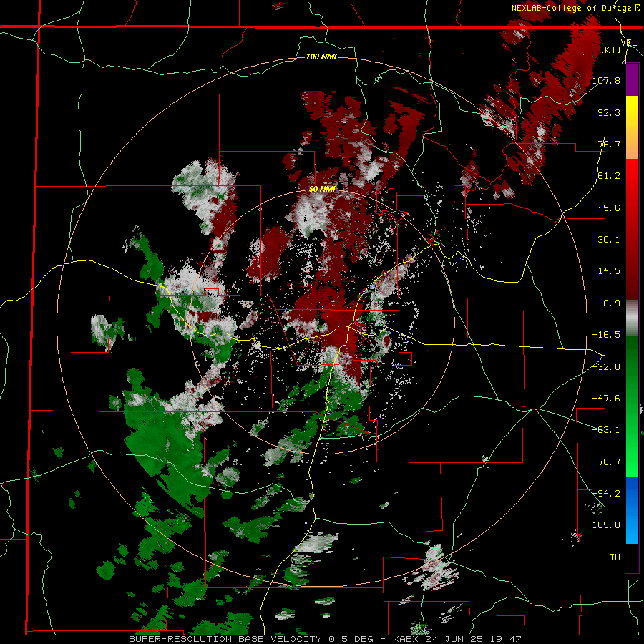Click the 61.2 velocity scale value
The height and width of the screenshot is (644, 644).
[x=609, y=176]
